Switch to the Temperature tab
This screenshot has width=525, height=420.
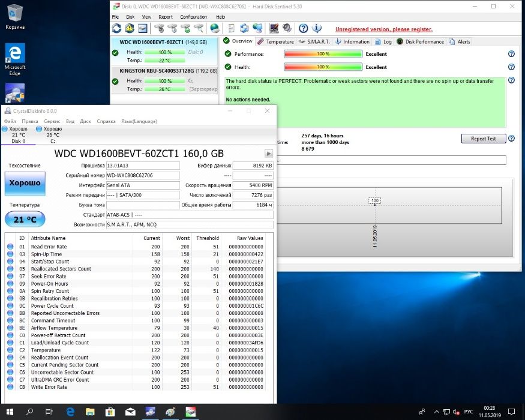click(x=276, y=41)
